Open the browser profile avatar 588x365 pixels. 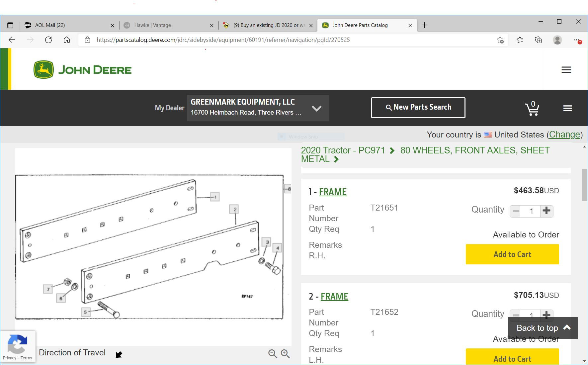click(x=557, y=40)
